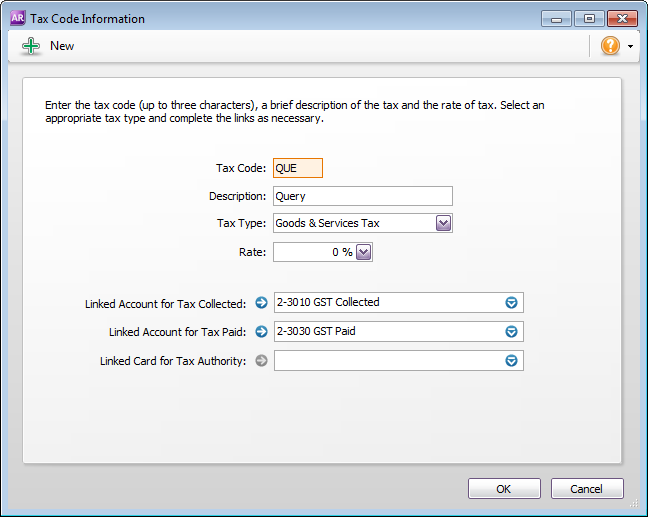Click the 'Linked Account for Tax Paid:' label

[x=177, y=332]
